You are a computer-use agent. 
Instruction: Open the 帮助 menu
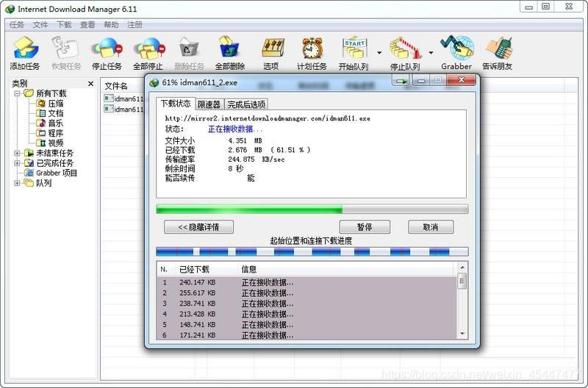click(x=111, y=25)
